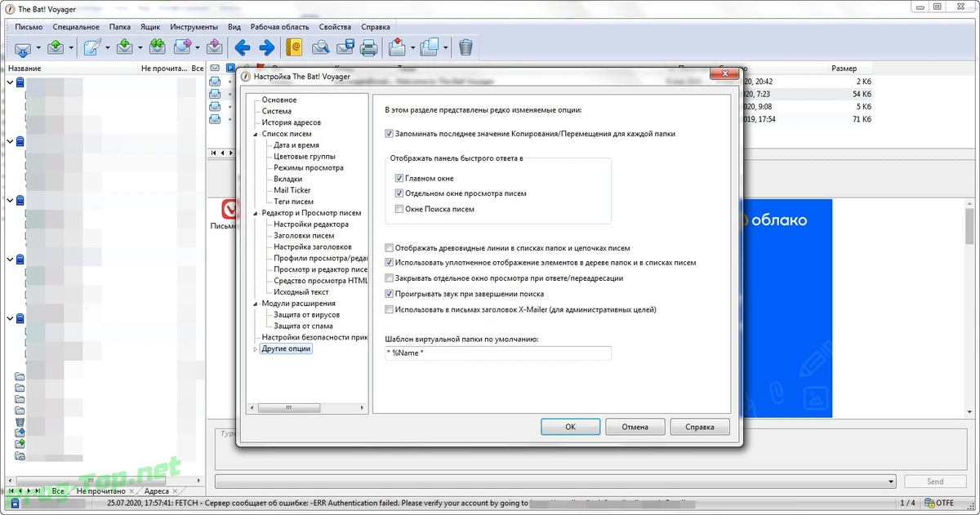
Task: Click OK in the settings dialog
Action: pos(571,427)
